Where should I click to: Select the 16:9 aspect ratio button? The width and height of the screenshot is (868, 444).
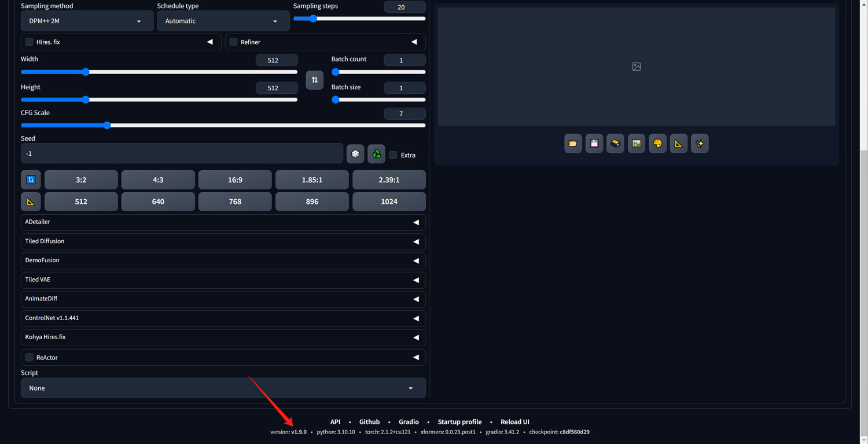pyautogui.click(x=235, y=179)
